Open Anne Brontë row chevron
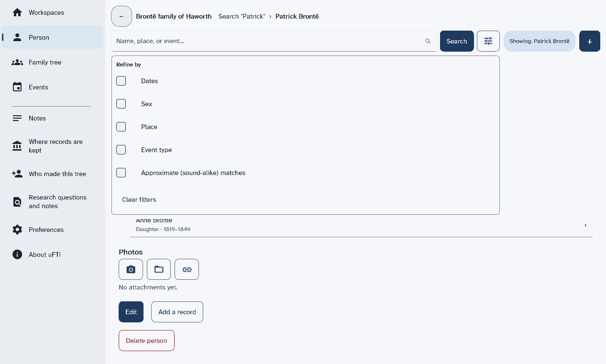The image size is (606, 364). (x=585, y=225)
